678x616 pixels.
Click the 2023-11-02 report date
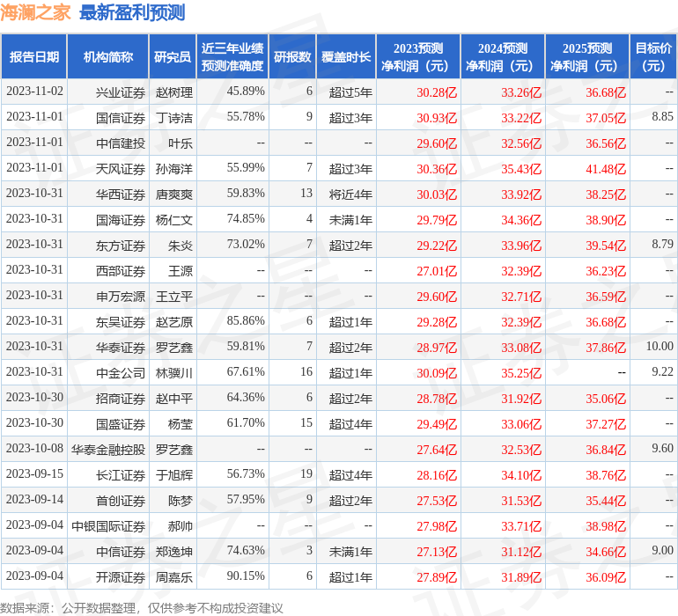click(34, 91)
